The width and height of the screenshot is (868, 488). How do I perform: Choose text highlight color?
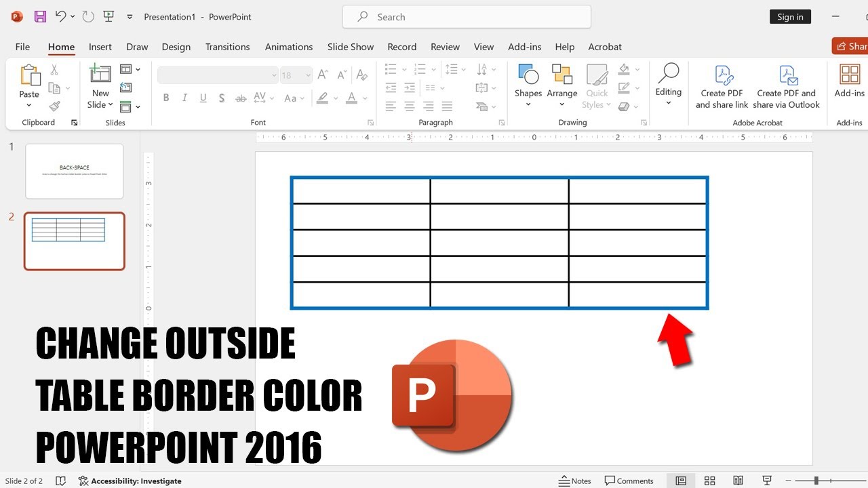tap(323, 98)
